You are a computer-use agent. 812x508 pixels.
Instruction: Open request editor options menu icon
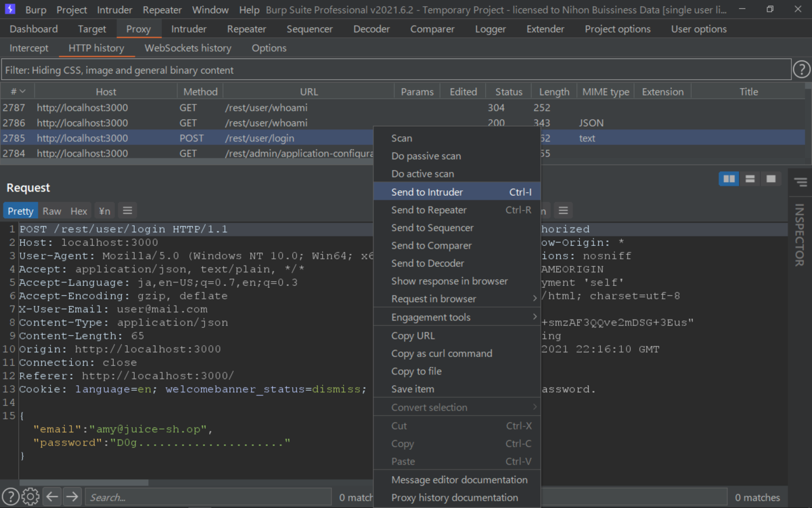click(x=127, y=211)
